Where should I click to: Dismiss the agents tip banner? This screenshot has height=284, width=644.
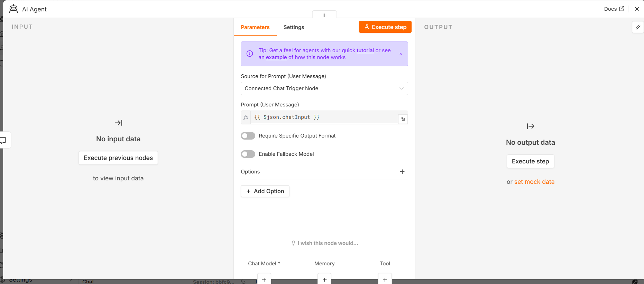coord(401,54)
